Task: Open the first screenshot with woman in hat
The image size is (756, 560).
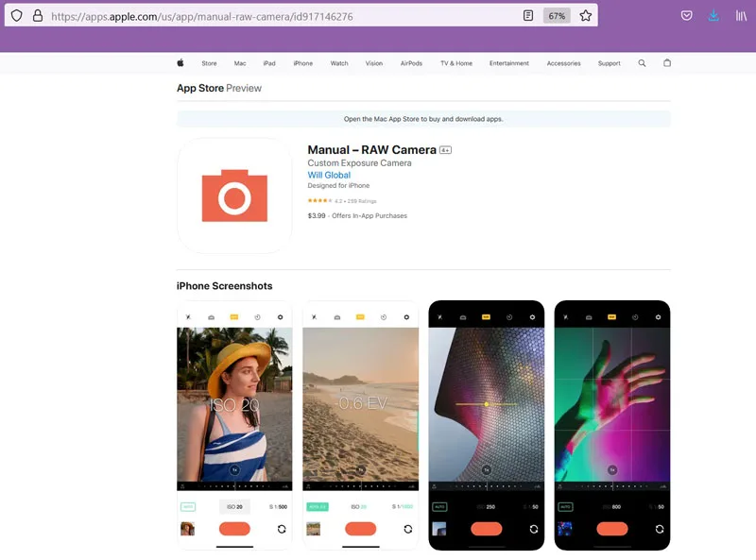Action: point(234,425)
